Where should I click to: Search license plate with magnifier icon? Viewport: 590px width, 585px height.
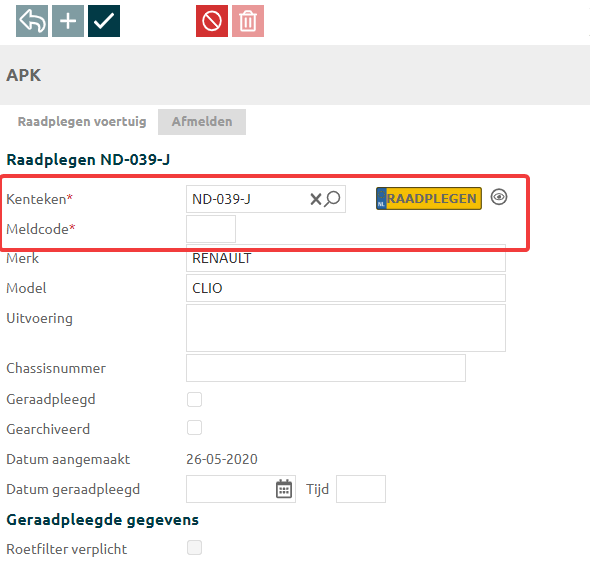332,199
